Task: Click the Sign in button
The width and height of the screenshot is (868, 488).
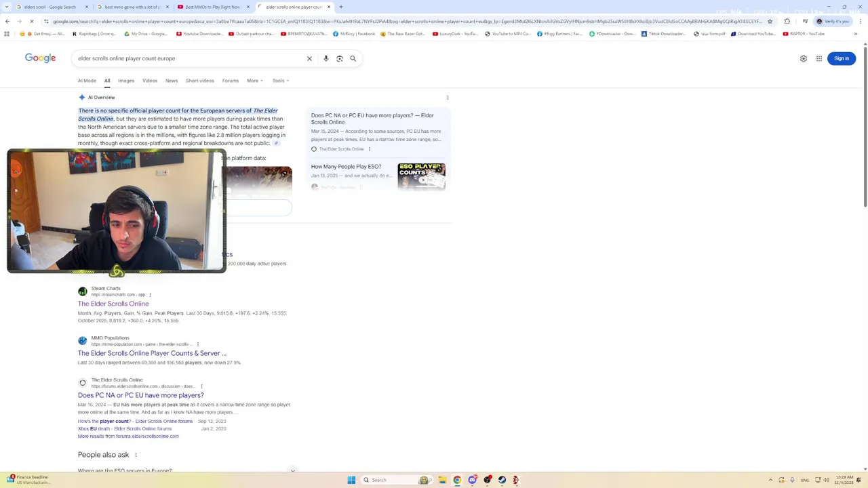Action: click(842, 58)
